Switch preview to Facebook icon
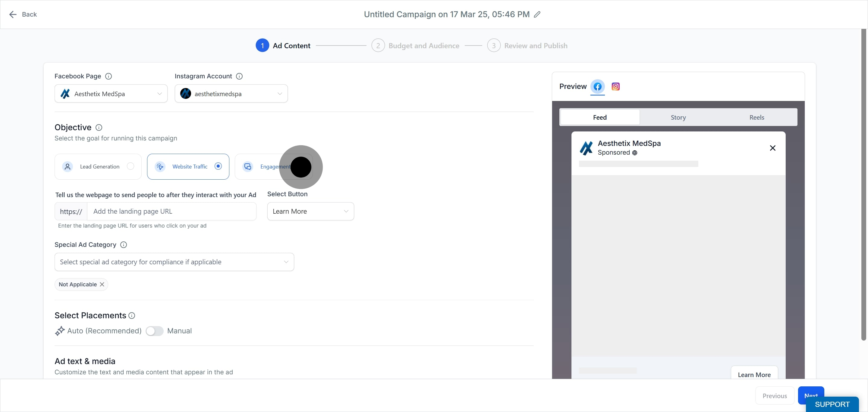Screen dimensions: 868x412 point(597,86)
